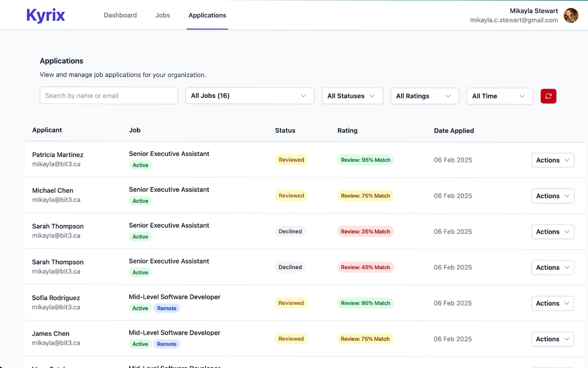Click the All Ratings chevron icon

click(x=448, y=96)
